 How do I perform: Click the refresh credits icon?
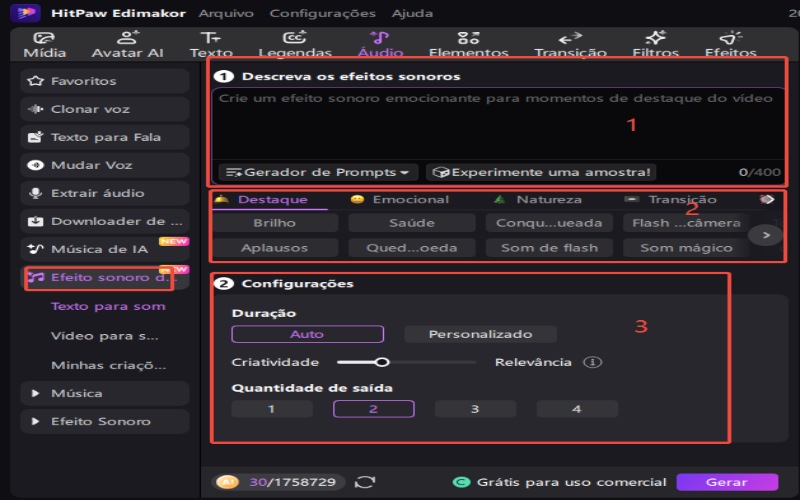click(x=365, y=482)
